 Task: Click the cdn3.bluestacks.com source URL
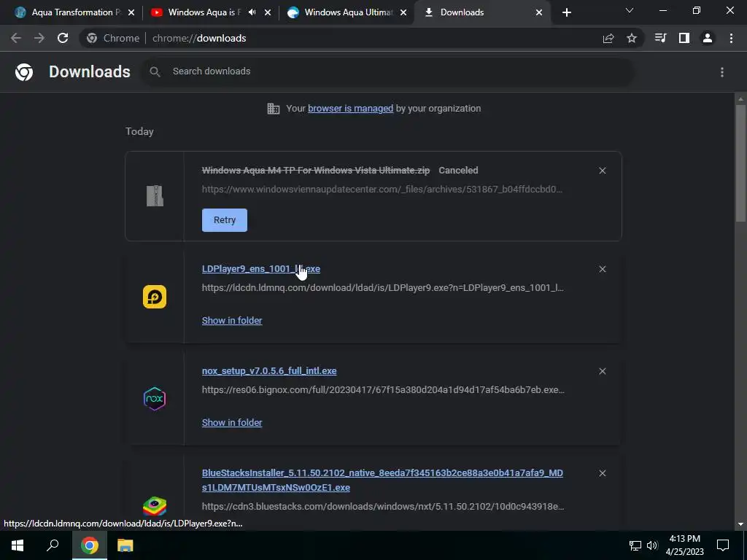pyautogui.click(x=383, y=506)
